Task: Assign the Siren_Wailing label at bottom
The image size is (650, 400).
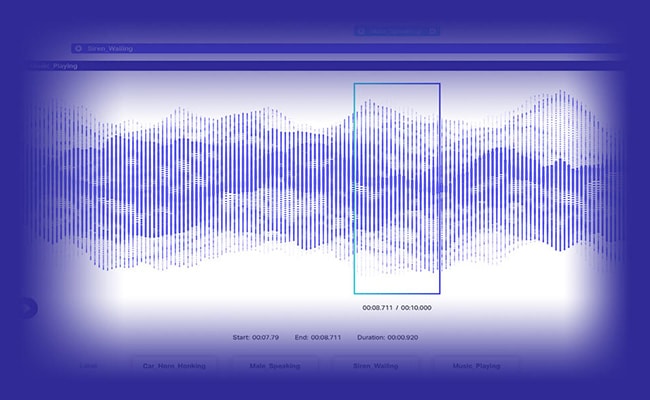Action: pos(375,366)
